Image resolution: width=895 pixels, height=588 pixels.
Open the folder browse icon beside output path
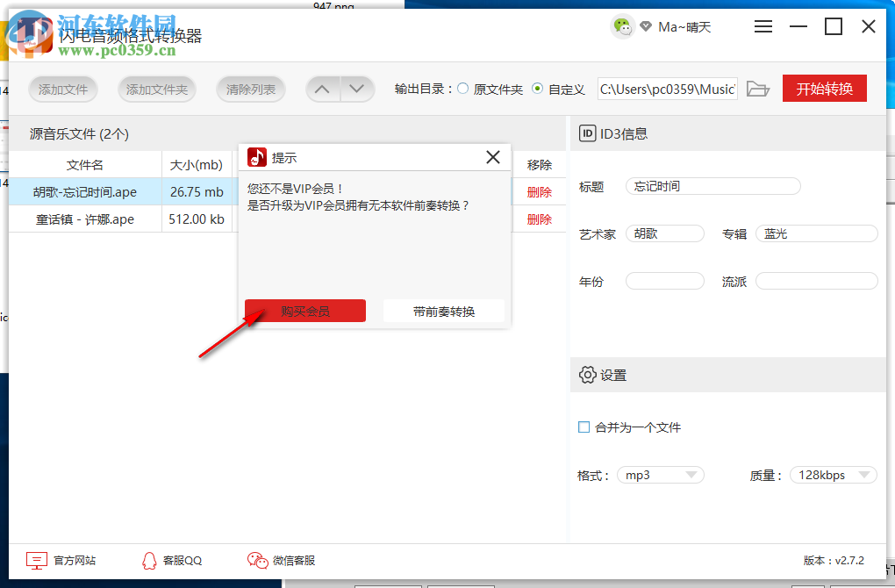pos(757,89)
